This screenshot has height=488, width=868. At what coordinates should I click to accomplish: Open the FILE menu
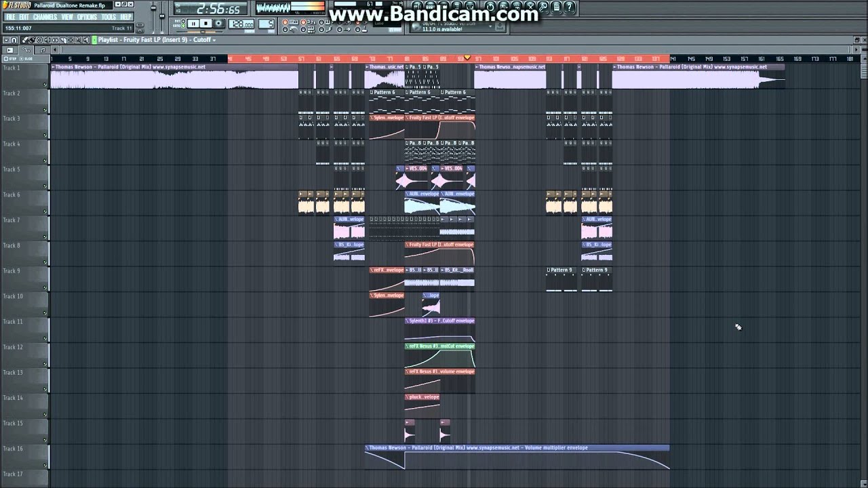point(11,17)
